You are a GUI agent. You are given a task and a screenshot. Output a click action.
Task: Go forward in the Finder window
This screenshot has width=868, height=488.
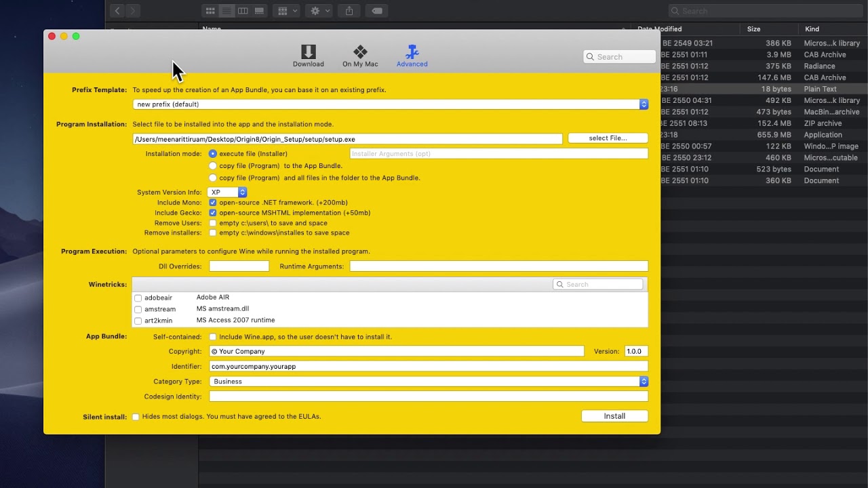(133, 11)
